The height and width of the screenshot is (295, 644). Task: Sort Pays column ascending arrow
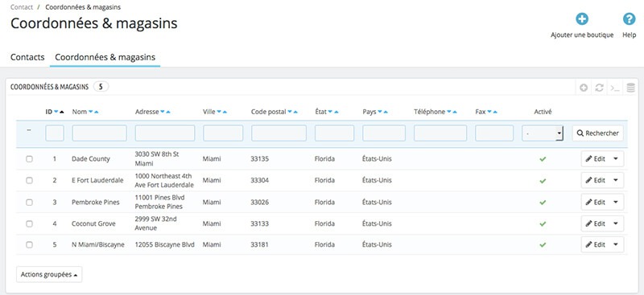386,112
